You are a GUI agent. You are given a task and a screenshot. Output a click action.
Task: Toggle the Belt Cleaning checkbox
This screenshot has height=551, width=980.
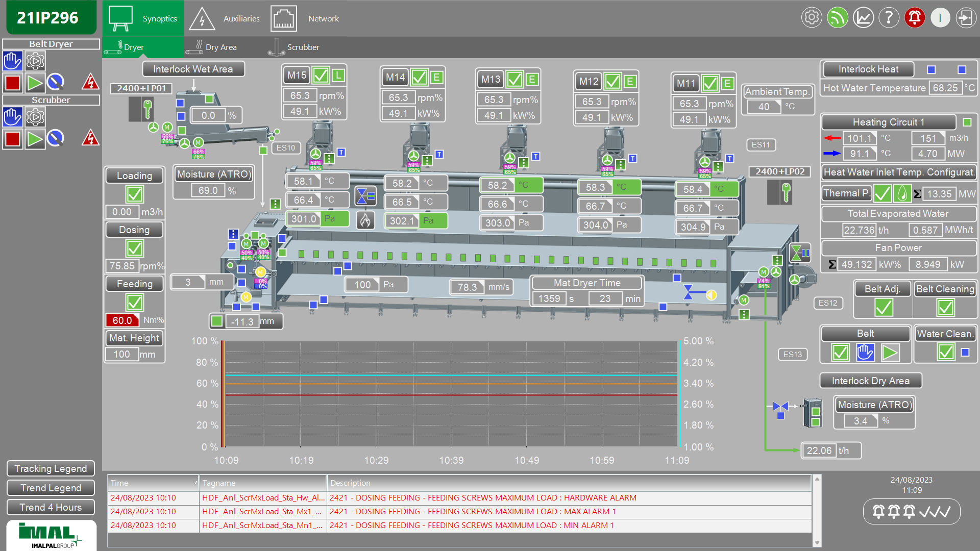point(945,308)
